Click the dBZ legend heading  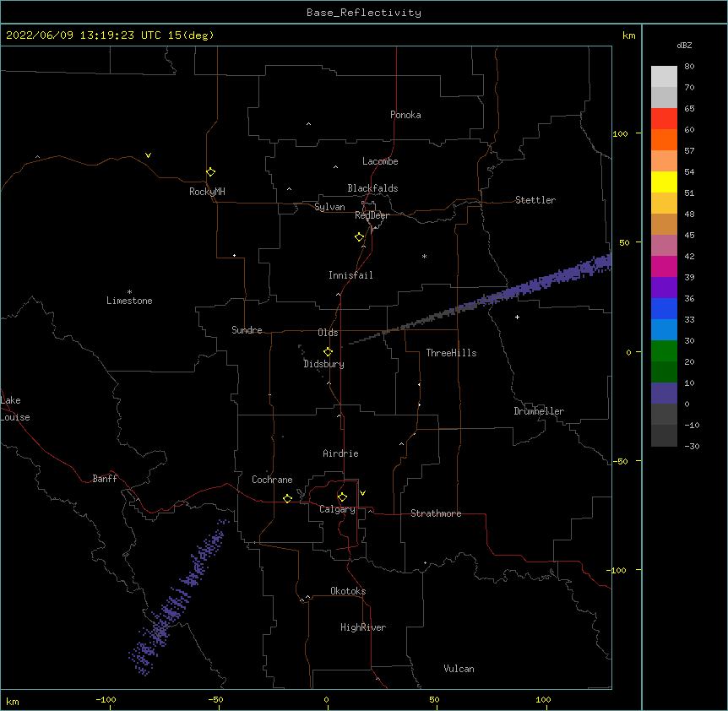click(684, 45)
